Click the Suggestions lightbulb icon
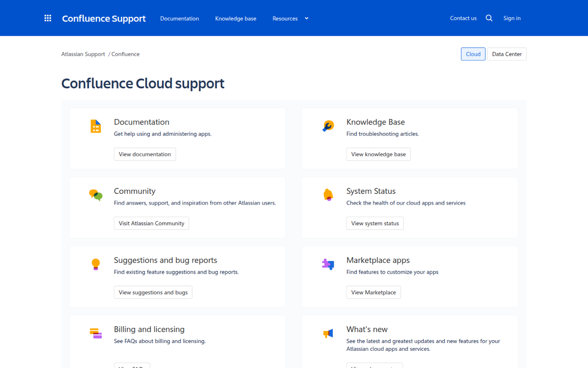This screenshot has height=368, width=588. coord(96,264)
